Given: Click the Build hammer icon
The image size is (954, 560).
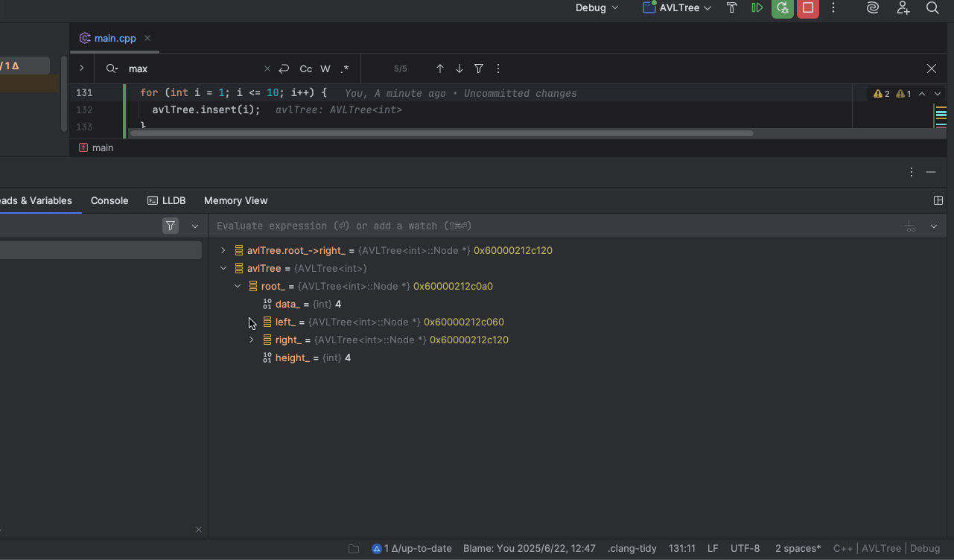Looking at the screenshot, I should coord(731,8).
